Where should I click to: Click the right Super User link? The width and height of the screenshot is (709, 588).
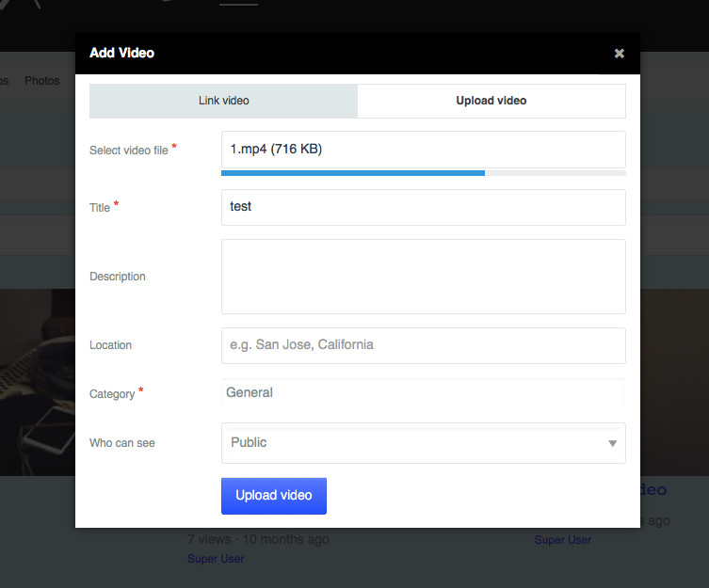click(563, 540)
